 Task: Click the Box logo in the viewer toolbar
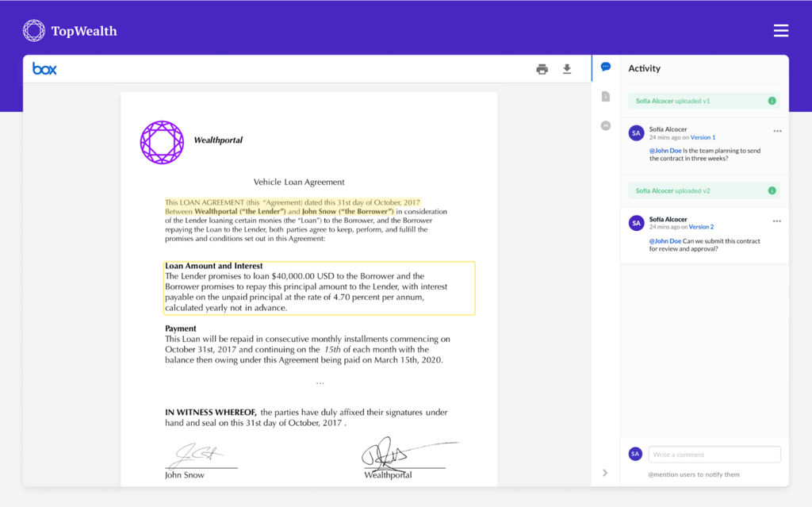coord(44,68)
